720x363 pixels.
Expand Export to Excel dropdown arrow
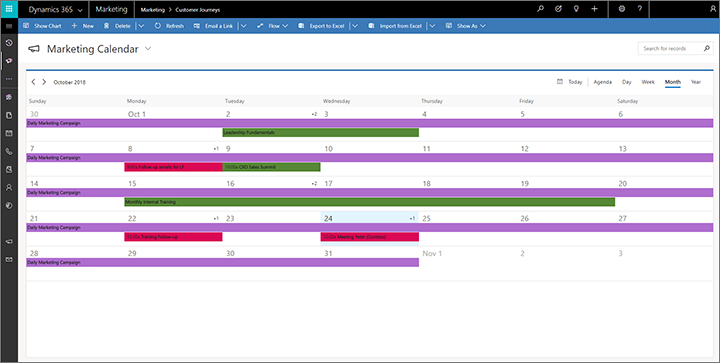click(355, 26)
